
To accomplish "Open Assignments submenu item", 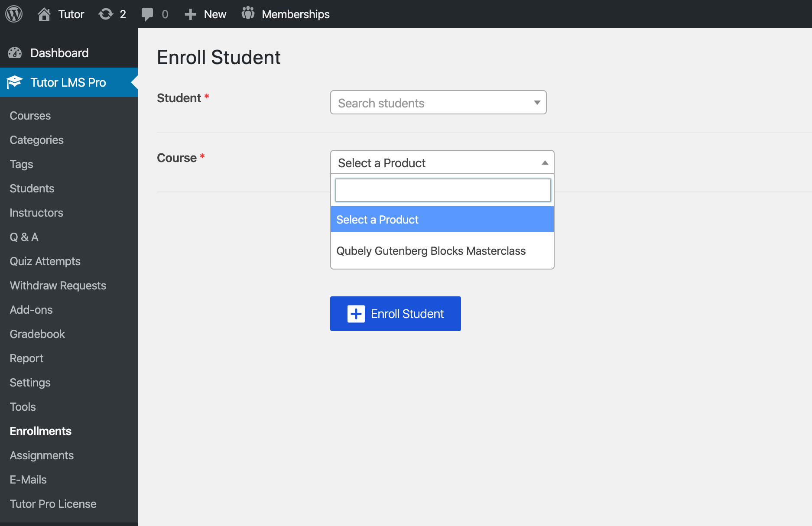I will (42, 455).
